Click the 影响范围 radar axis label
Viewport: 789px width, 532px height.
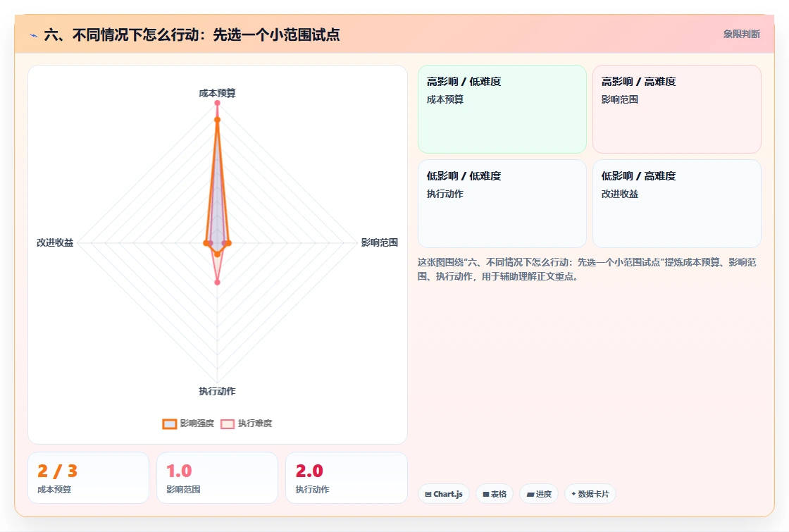point(380,242)
